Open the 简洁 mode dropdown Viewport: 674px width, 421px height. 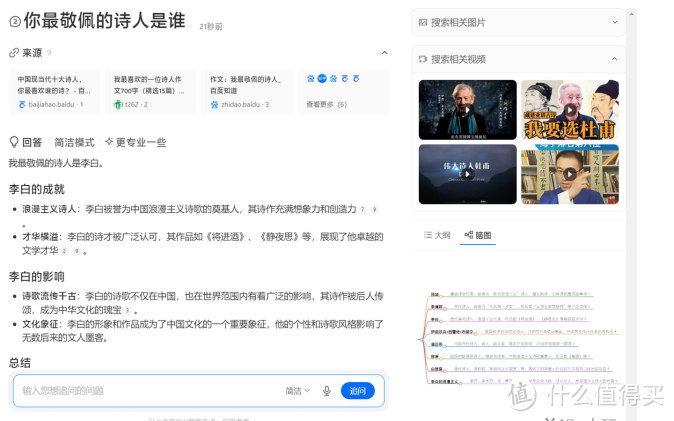coord(297,391)
